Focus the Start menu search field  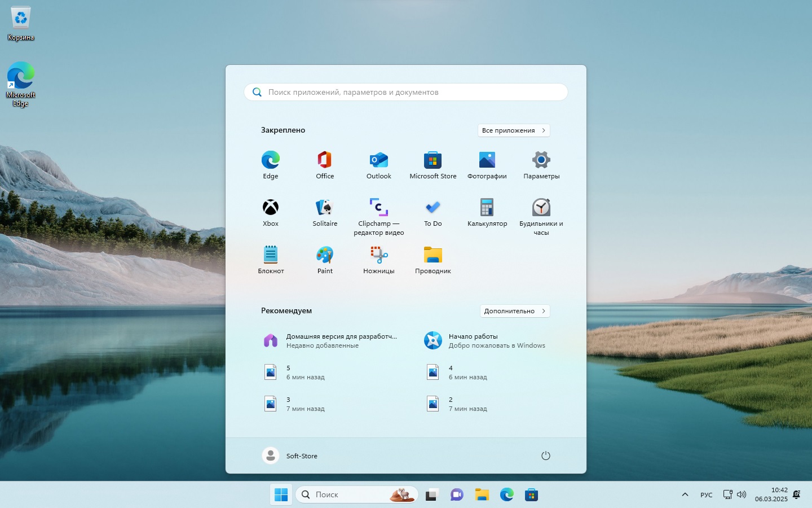(x=406, y=92)
